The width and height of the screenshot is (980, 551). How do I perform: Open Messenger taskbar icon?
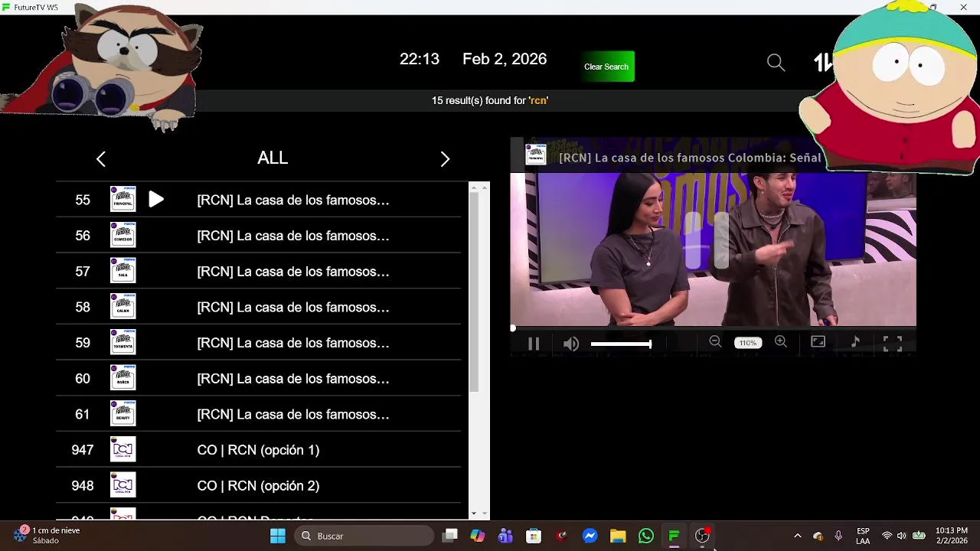(x=590, y=536)
